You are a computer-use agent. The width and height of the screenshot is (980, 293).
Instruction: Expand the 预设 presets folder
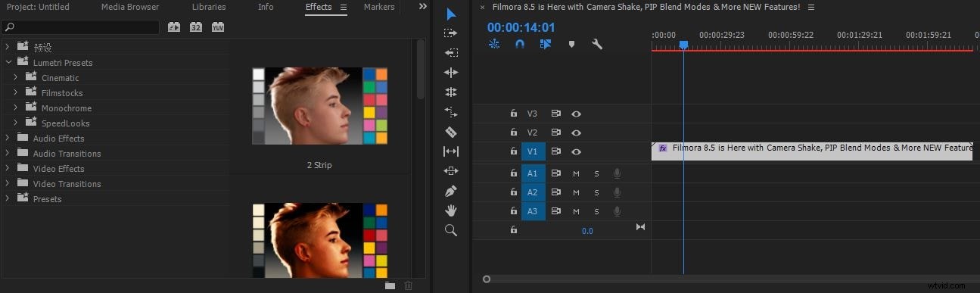[8, 47]
